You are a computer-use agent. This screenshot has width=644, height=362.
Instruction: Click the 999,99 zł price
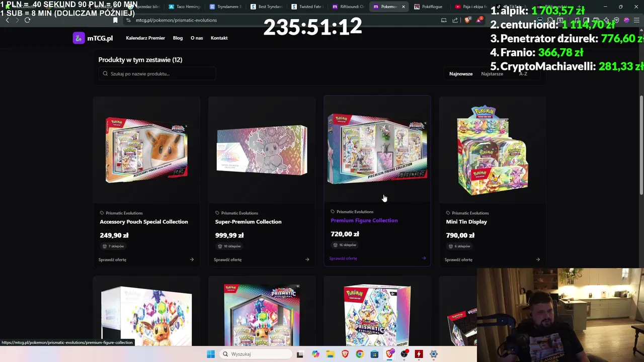(x=229, y=235)
